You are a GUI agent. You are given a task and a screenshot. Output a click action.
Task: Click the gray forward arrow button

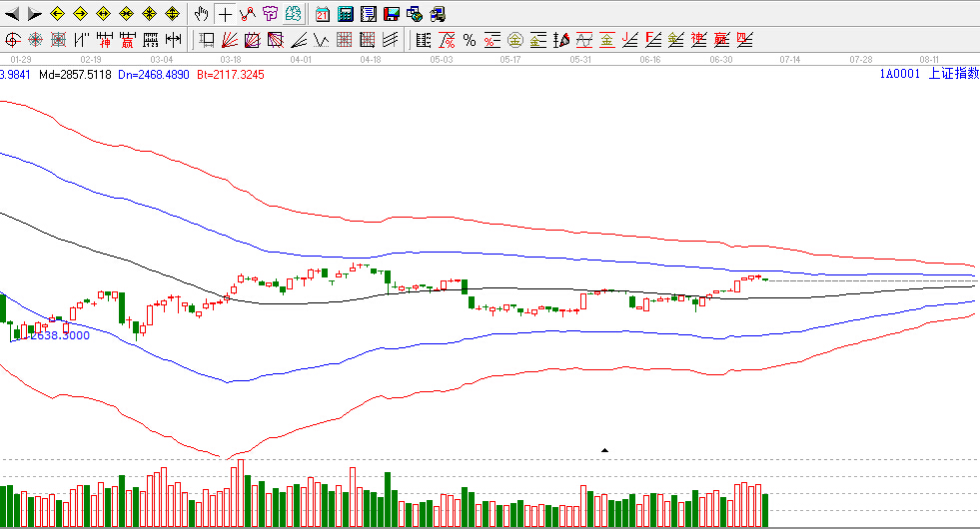click(35, 14)
